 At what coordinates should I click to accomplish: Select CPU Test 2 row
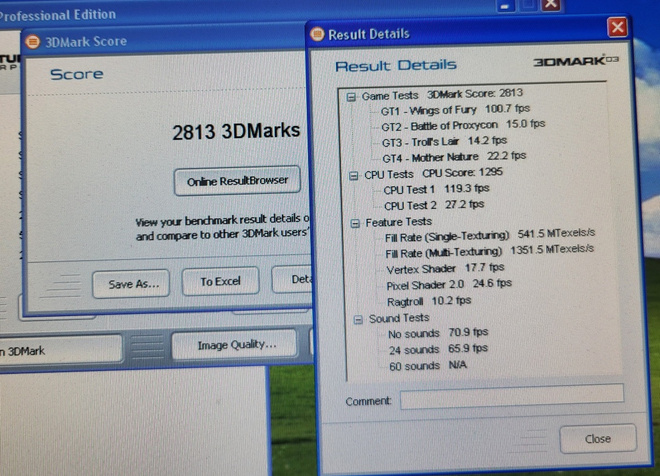434,205
